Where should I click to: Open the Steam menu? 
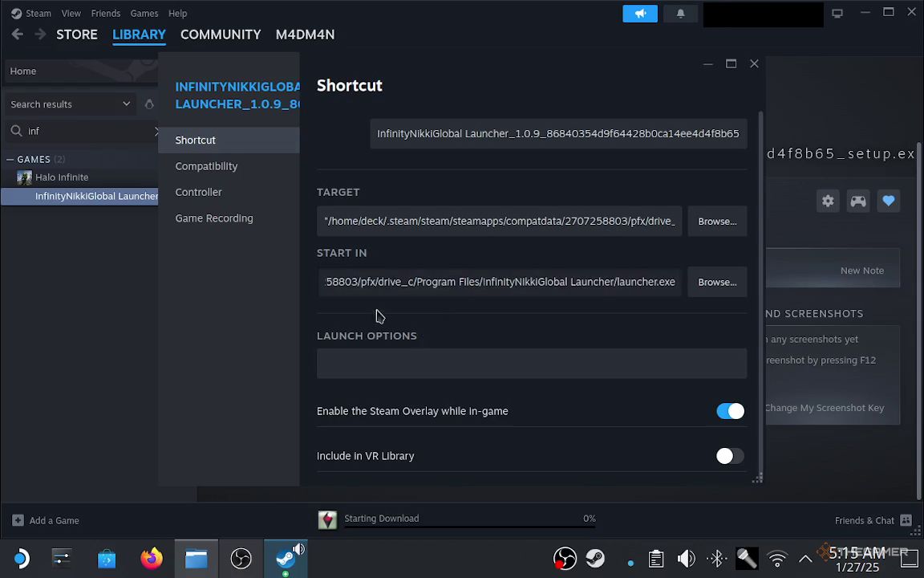point(38,13)
